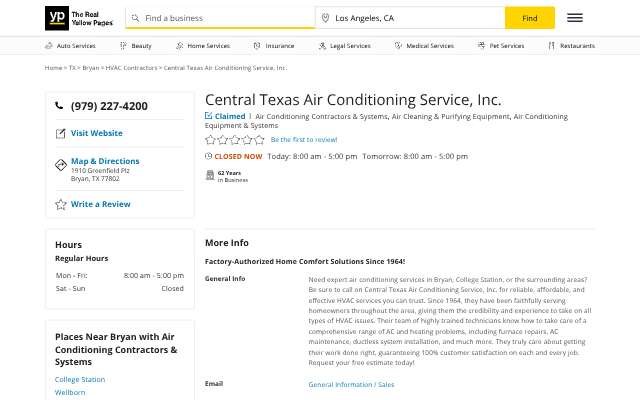The width and height of the screenshot is (640, 400).
Task: Click the clock icon beside Closed Now
Action: point(208,156)
